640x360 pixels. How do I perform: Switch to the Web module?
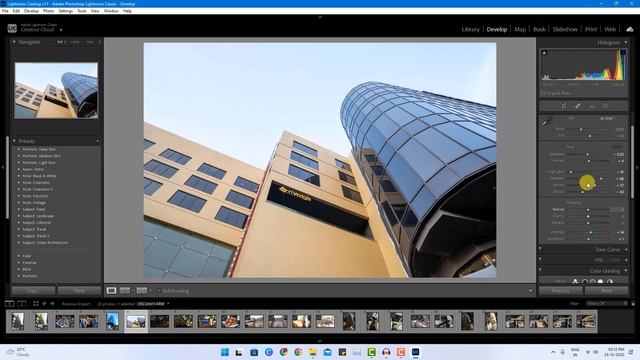(610, 29)
